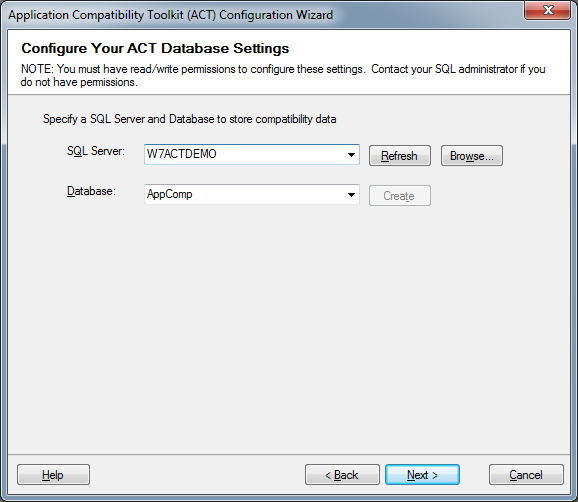The image size is (578, 502).
Task: Open the Browse... server dialog
Action: [x=471, y=156]
